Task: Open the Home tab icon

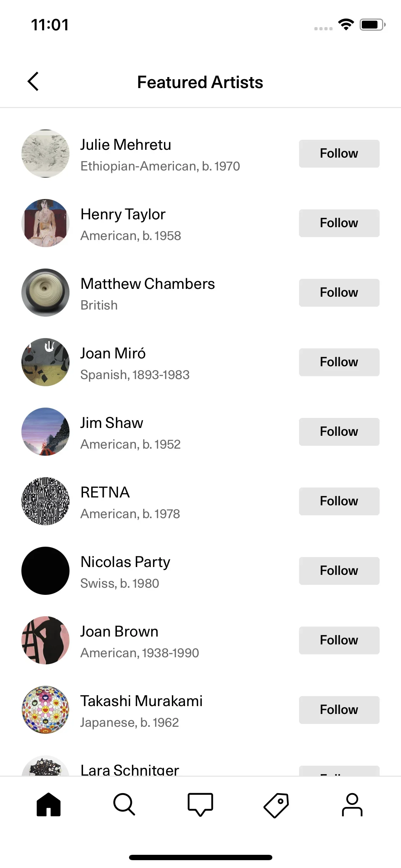Action: [x=48, y=805]
